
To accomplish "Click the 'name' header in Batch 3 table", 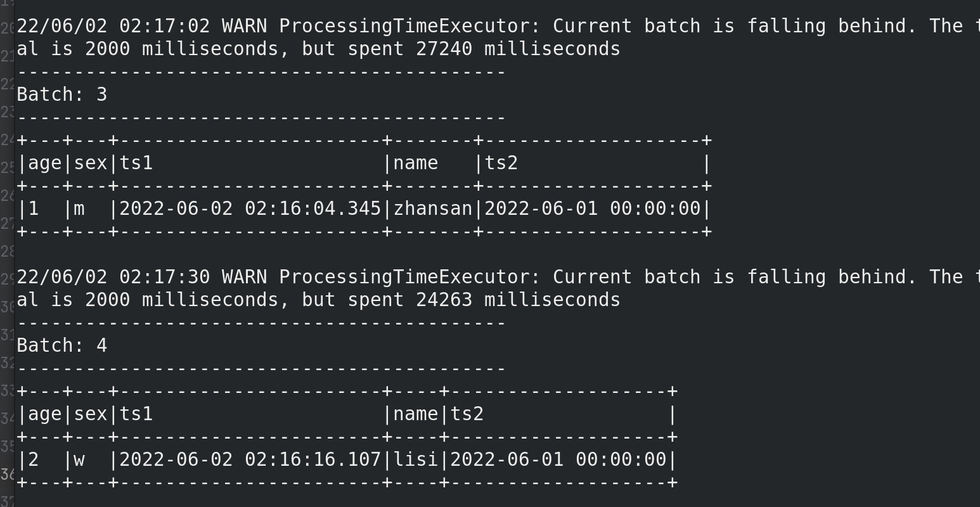I will 416,164.
